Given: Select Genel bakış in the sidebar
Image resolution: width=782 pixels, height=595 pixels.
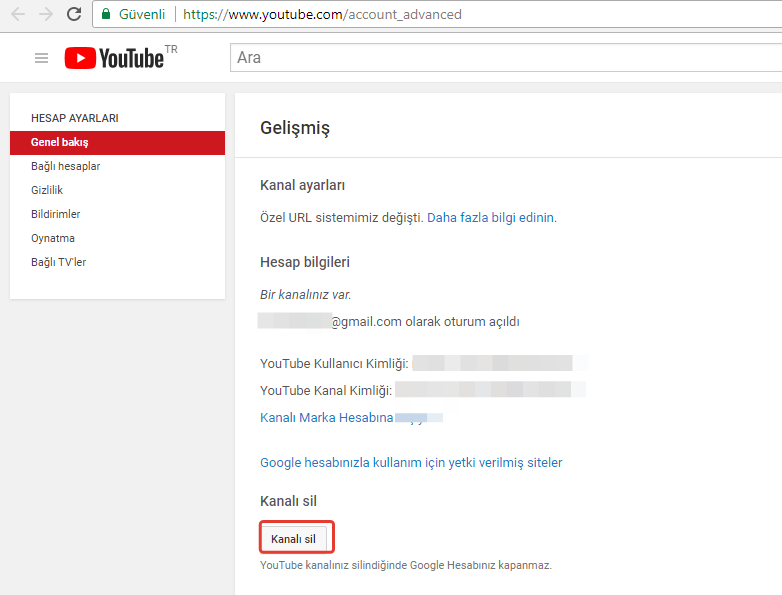Looking at the screenshot, I should coord(60,142).
